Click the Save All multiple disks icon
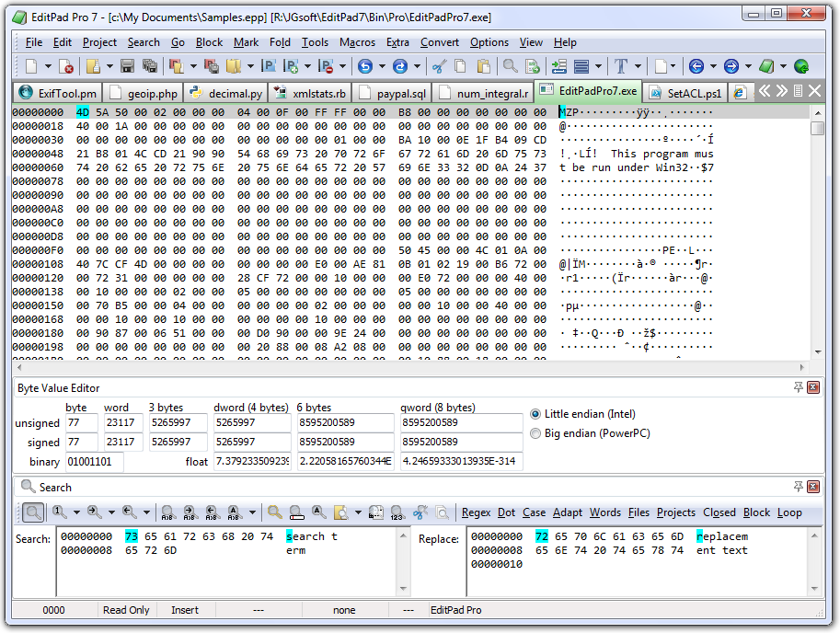The image size is (840, 633). (x=149, y=66)
